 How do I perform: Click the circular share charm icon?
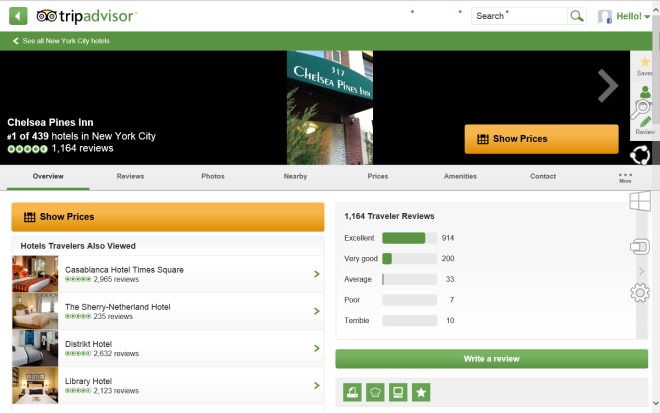click(x=640, y=155)
